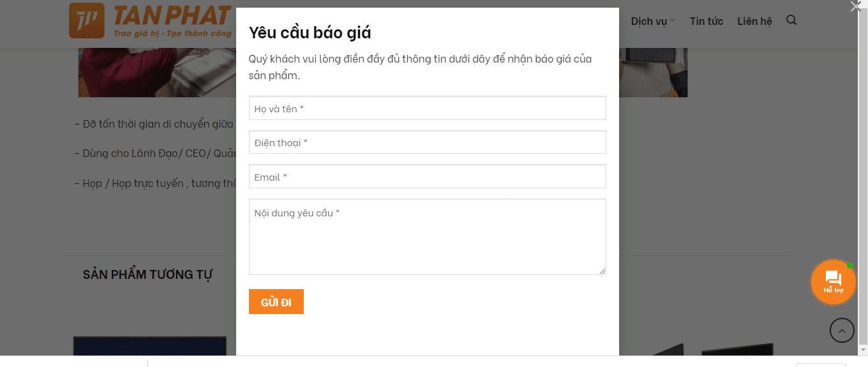This screenshot has width=868, height=367.
Task: Select the Email input field
Action: tap(427, 177)
